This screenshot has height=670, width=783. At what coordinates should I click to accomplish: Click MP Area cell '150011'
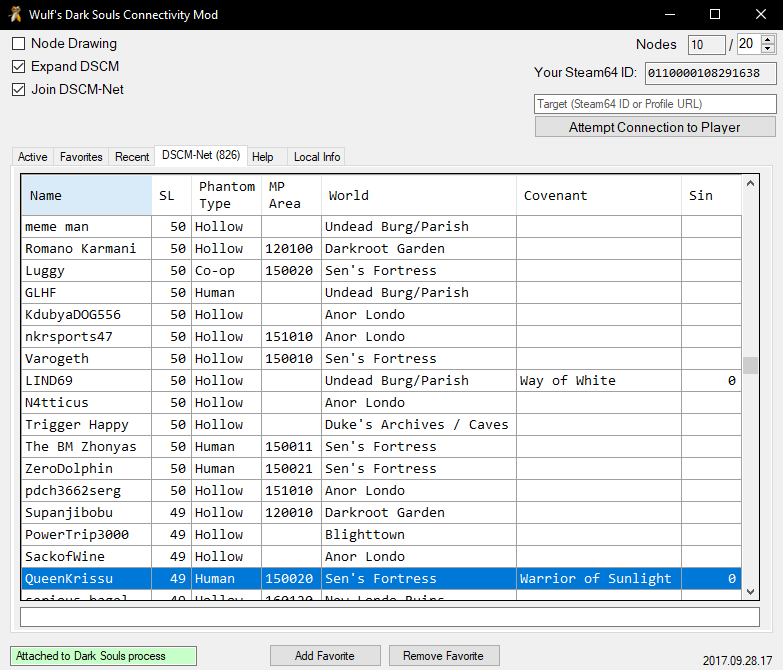(291, 446)
